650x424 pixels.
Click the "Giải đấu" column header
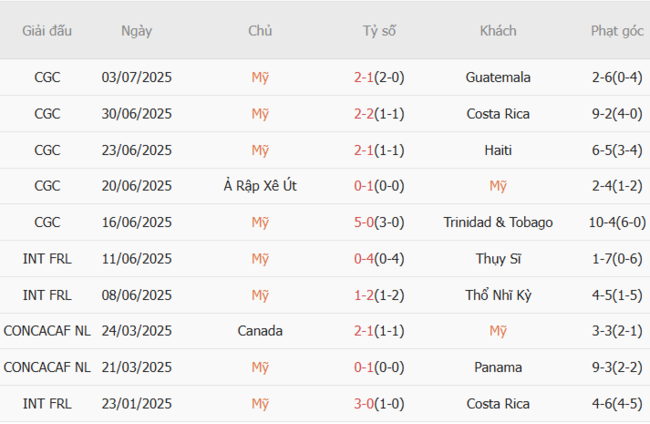point(47,31)
